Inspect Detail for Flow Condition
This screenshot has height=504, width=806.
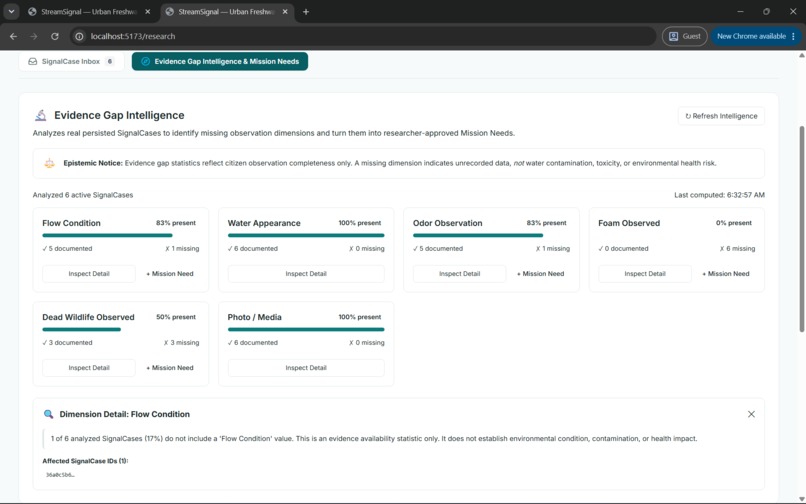(x=89, y=274)
